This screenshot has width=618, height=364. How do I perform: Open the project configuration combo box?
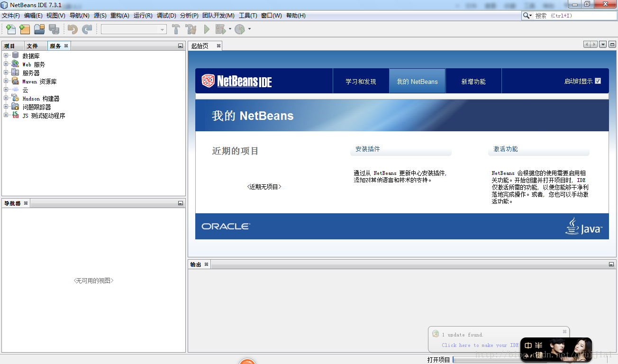pos(134,29)
